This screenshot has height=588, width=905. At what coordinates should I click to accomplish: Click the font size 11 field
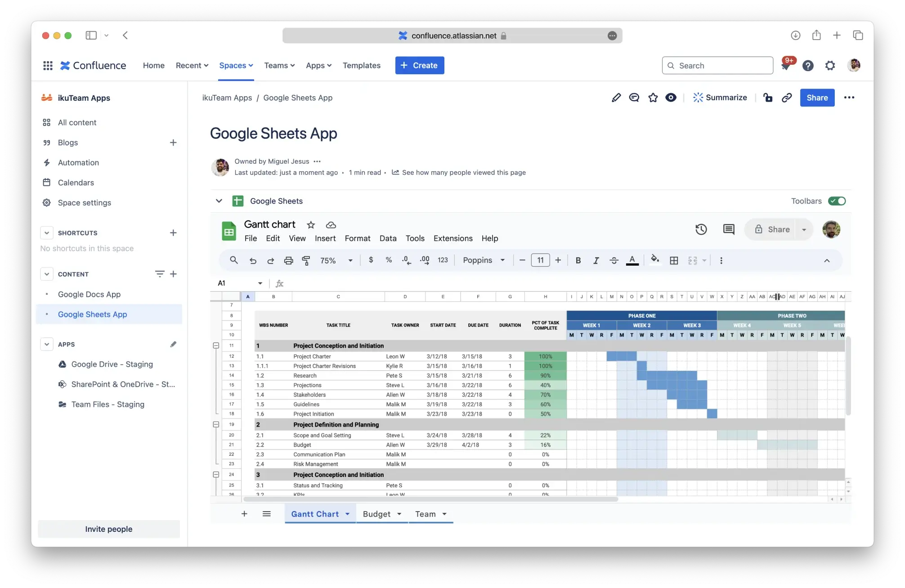tap(540, 260)
